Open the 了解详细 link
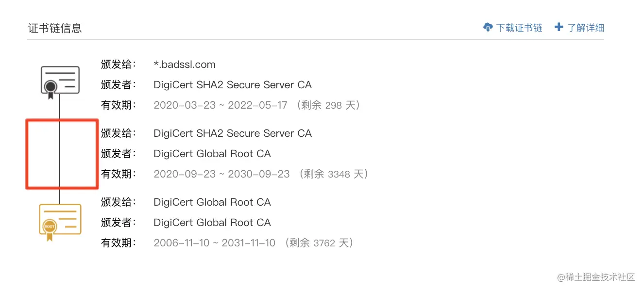This screenshot has width=644, height=291. coord(586,28)
